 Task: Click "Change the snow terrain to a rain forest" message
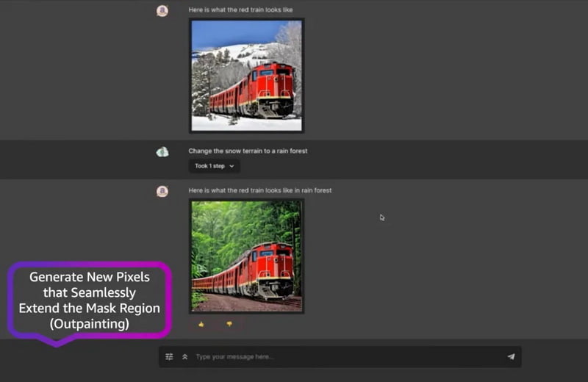[x=248, y=151]
